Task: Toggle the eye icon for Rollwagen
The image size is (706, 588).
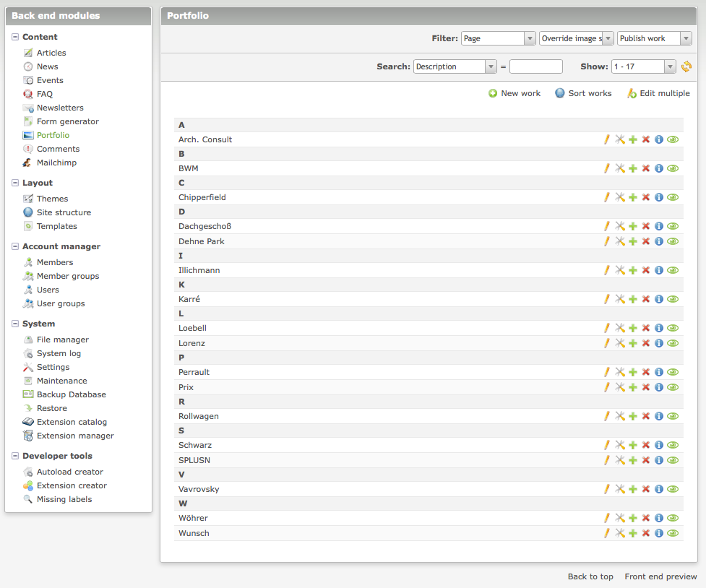Action: [673, 416]
